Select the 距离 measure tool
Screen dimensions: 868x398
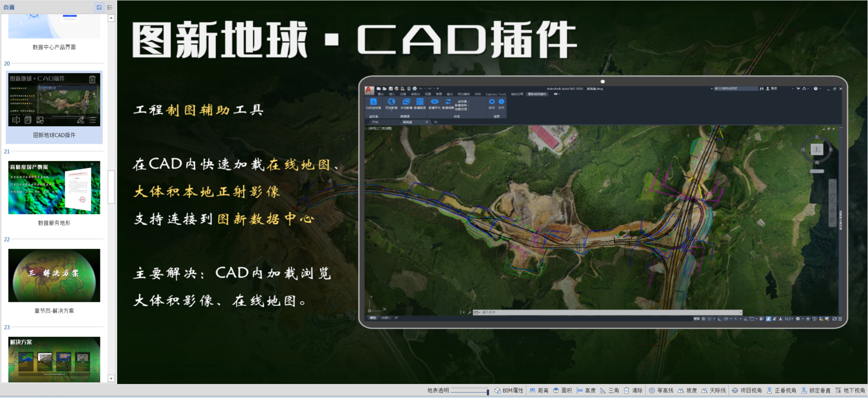tap(539, 390)
